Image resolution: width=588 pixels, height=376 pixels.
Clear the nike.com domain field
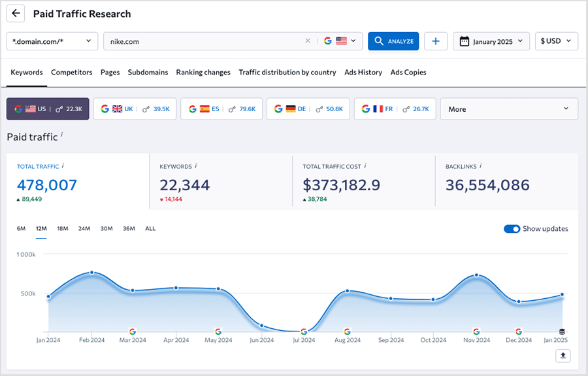pos(308,41)
